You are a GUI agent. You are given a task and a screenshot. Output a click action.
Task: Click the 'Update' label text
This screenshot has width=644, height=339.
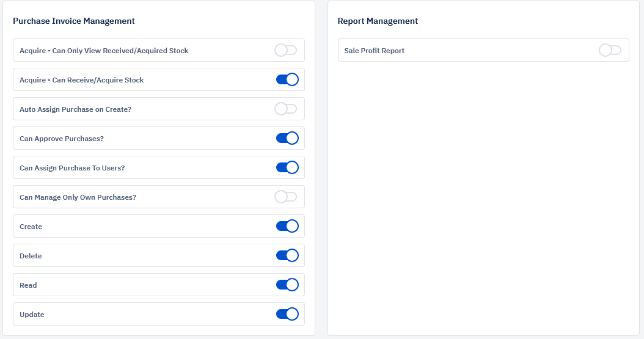pyautogui.click(x=32, y=315)
